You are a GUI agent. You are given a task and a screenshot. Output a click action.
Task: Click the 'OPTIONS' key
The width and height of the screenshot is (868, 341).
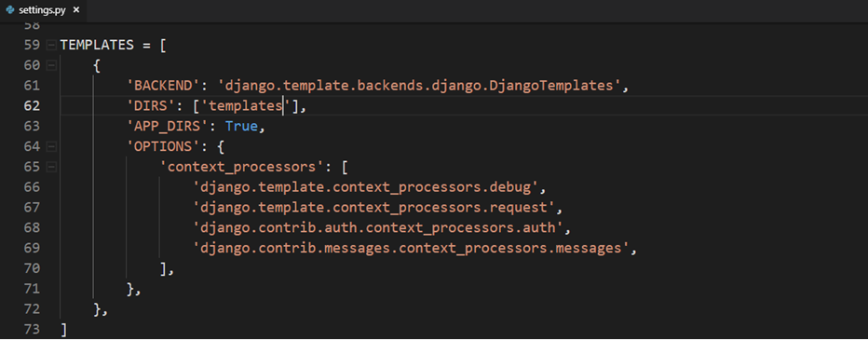coord(163,146)
